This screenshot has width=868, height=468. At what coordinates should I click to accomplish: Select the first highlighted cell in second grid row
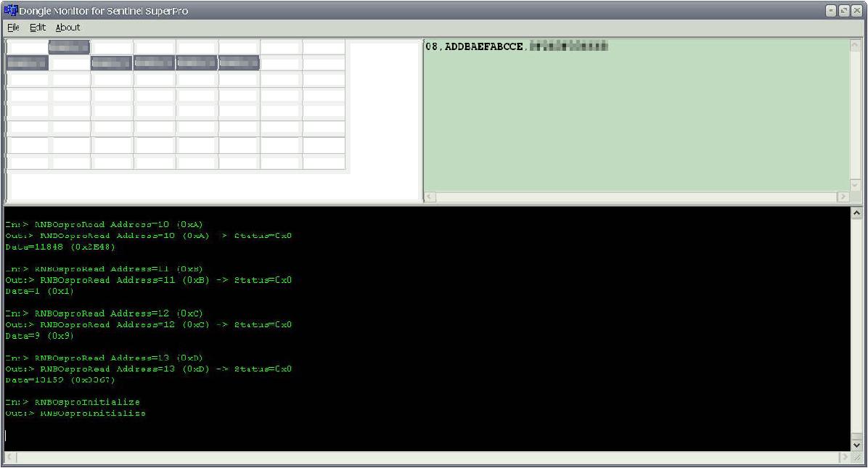[x=27, y=63]
